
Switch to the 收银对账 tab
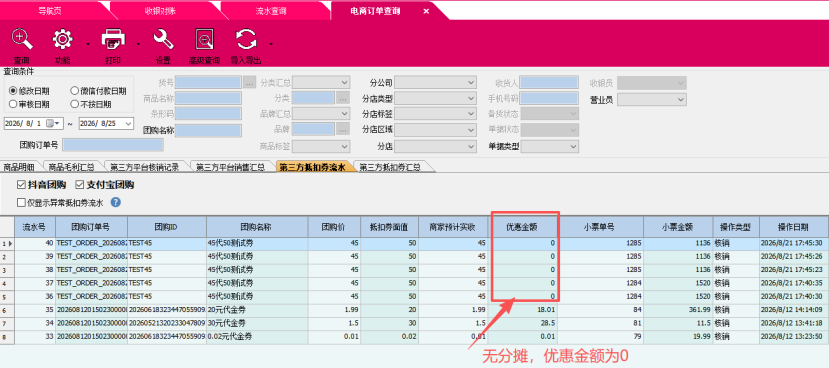159,10
